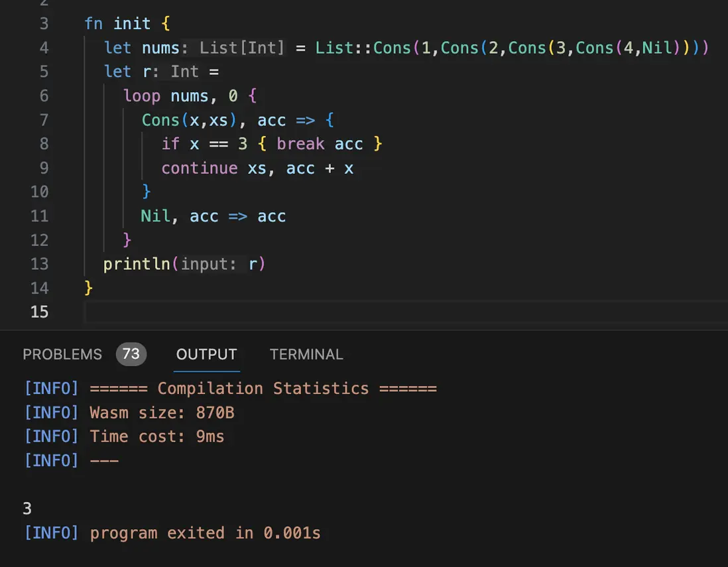Select the OUTPUT panel tab
728x567 pixels.
click(x=206, y=354)
